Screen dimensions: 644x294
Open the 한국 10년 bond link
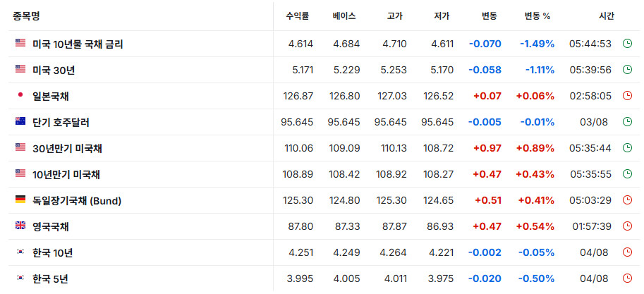point(53,253)
